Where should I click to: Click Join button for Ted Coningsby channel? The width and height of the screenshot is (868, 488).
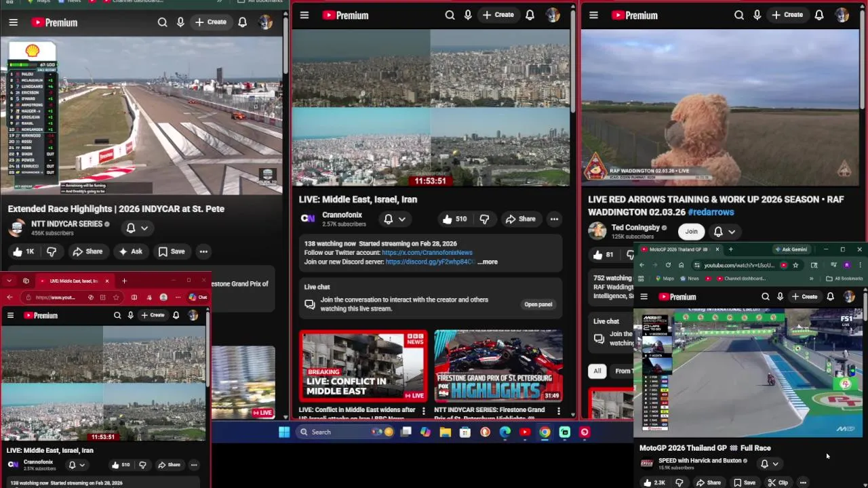click(x=691, y=232)
